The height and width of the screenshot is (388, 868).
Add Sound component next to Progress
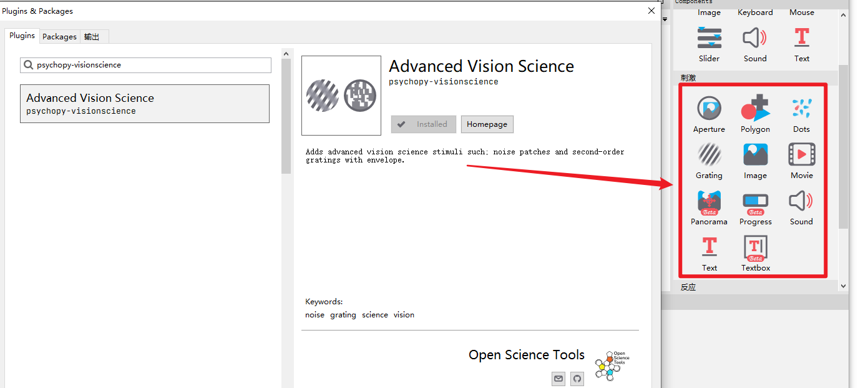[x=801, y=201]
